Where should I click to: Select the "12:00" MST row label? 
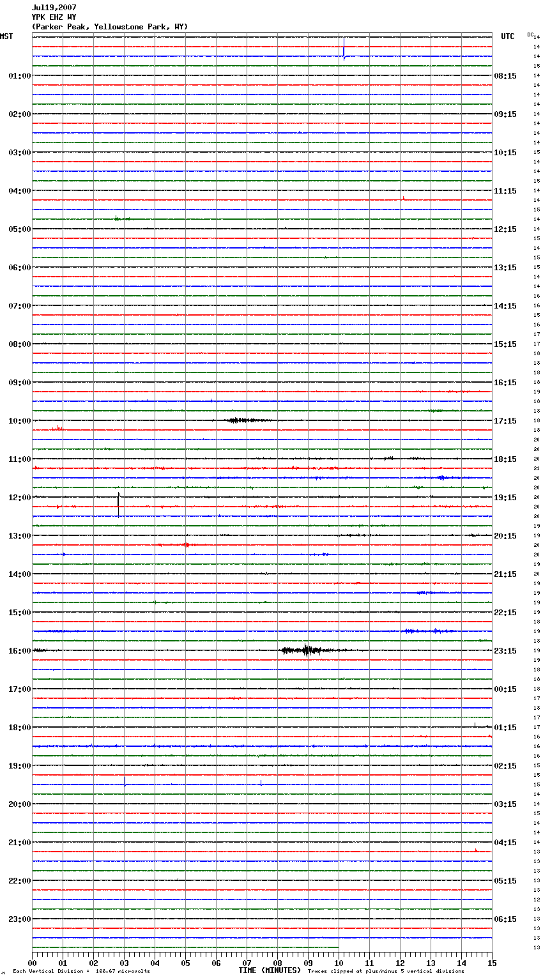(20, 498)
